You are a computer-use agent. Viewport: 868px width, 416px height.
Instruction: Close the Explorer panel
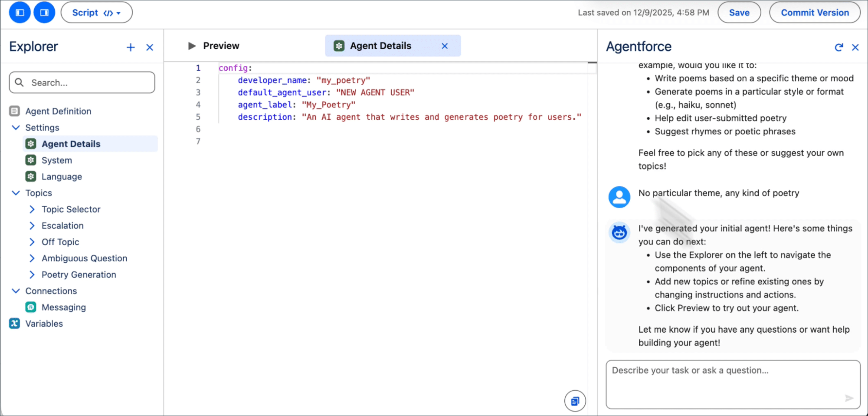pyautogui.click(x=150, y=47)
